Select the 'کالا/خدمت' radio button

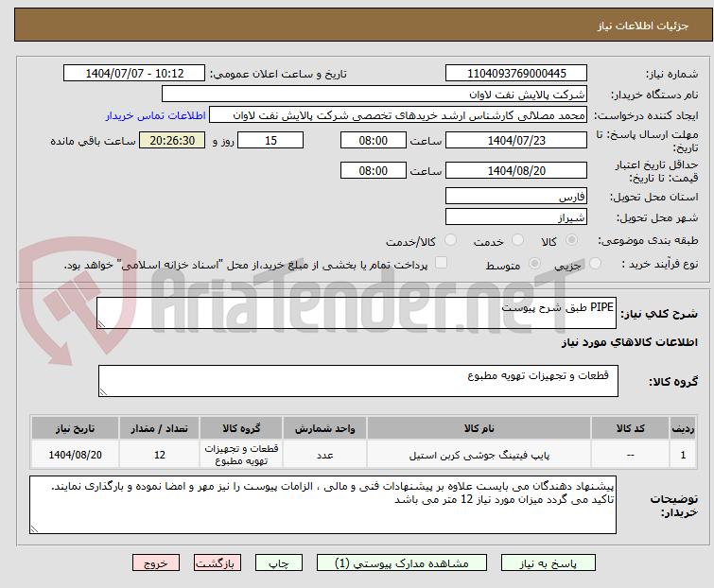(x=450, y=240)
